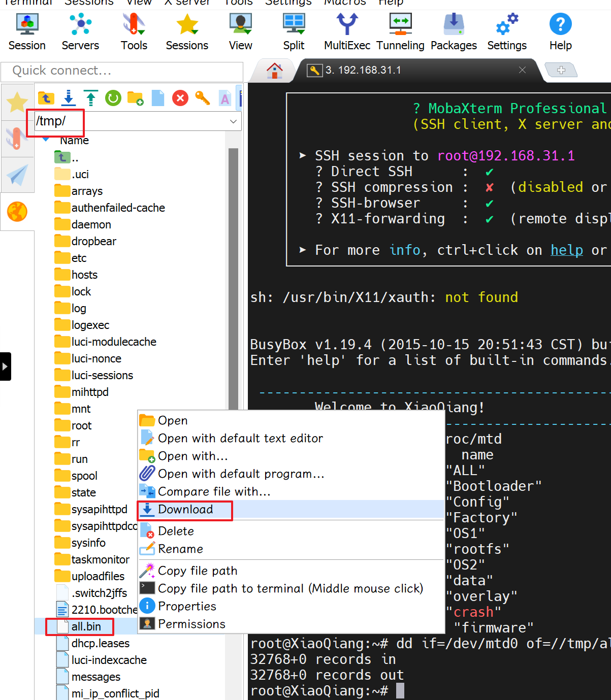Click the red delete icon in SFTP toolbar

180,98
